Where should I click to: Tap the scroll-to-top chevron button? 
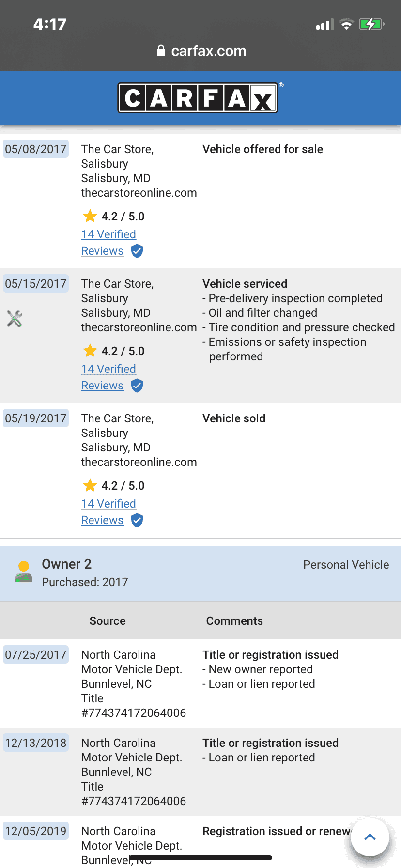tap(370, 837)
